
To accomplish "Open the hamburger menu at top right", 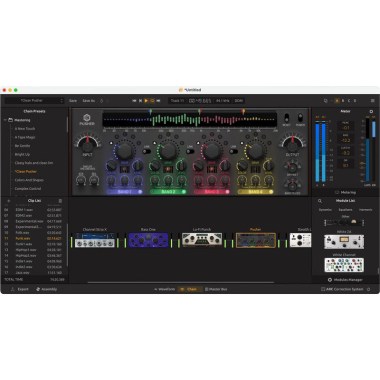I will point(373,101).
